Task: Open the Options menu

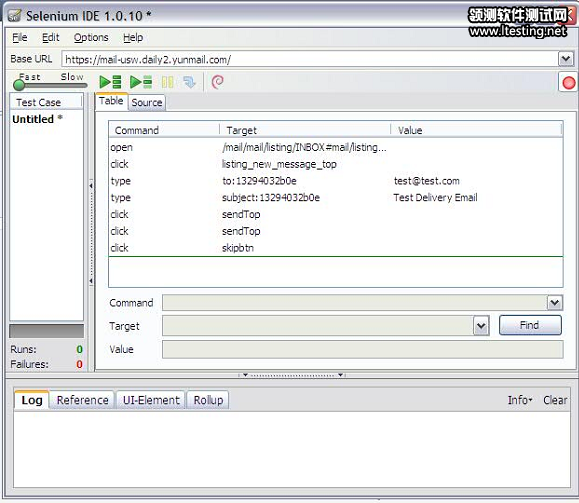Action: point(91,38)
